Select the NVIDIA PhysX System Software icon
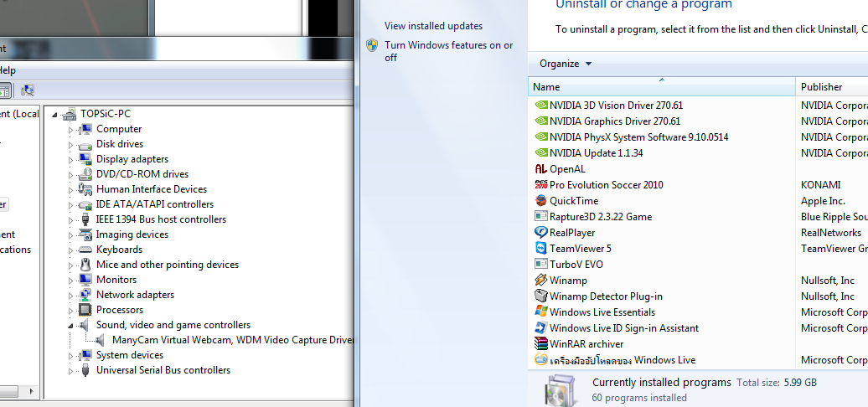 pos(541,137)
